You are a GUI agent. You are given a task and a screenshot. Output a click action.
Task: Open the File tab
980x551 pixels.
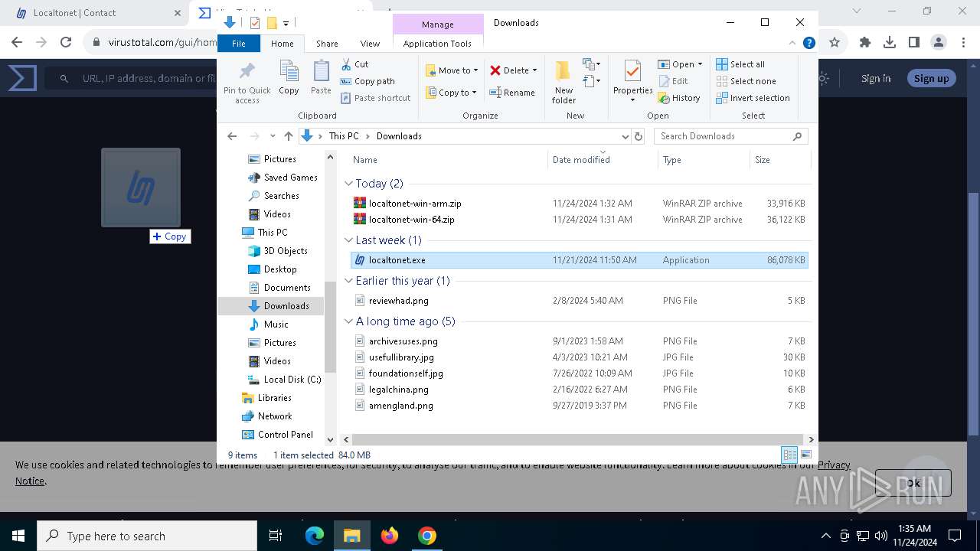(239, 44)
